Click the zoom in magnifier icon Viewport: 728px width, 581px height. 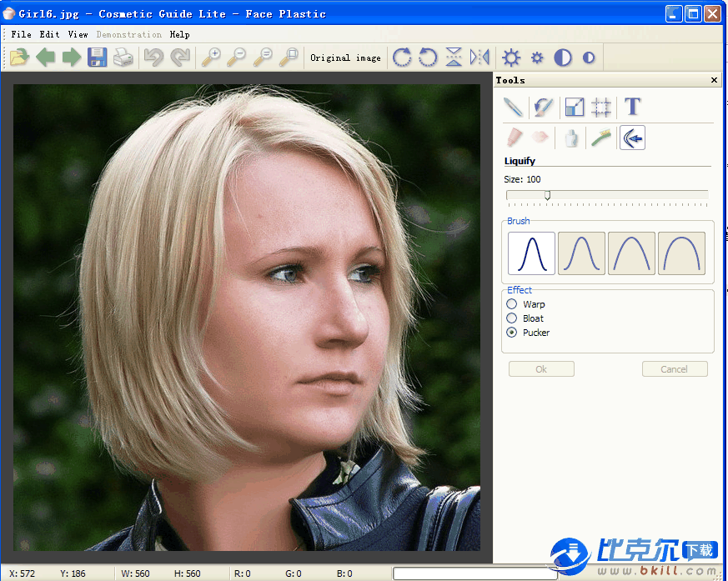point(212,58)
